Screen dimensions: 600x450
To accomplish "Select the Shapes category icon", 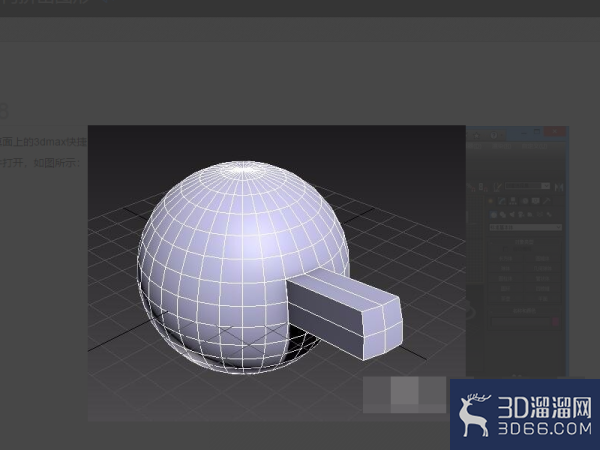I will [503, 215].
